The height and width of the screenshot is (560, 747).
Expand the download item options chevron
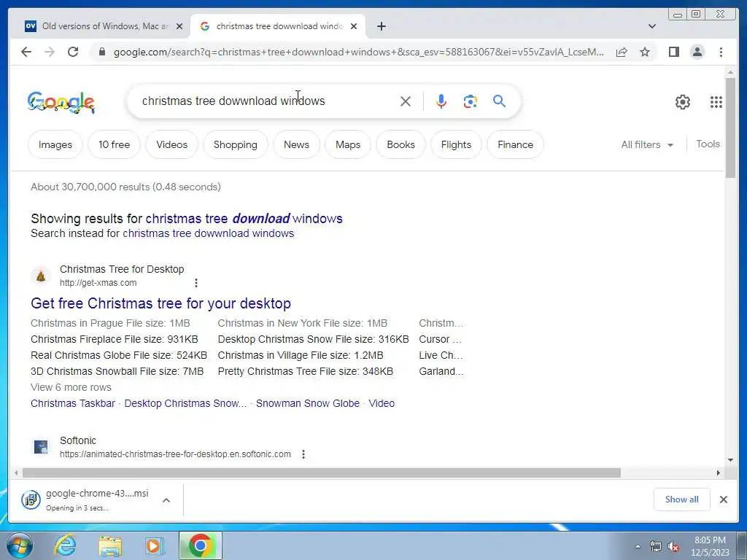click(x=166, y=500)
